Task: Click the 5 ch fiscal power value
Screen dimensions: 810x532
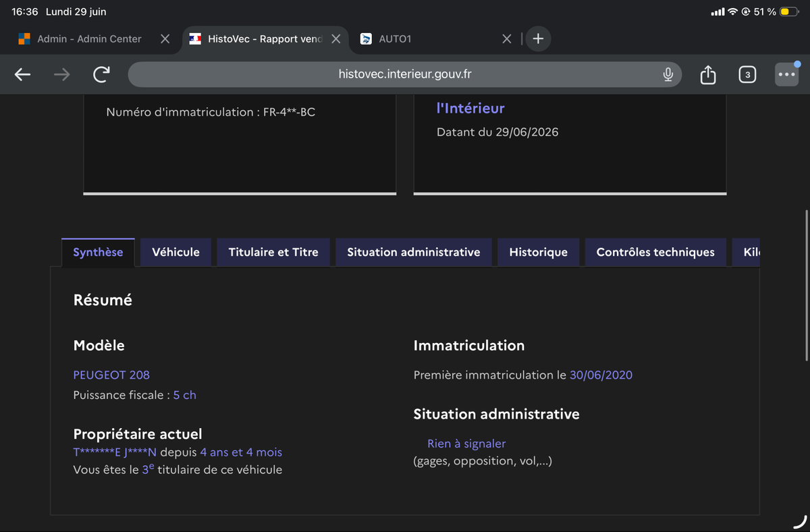Action: coord(185,395)
